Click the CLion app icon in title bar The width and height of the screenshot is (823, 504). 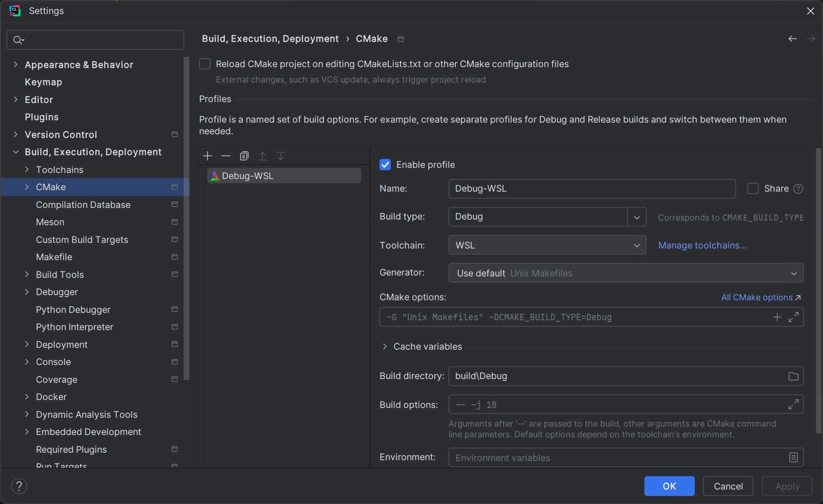pos(15,11)
